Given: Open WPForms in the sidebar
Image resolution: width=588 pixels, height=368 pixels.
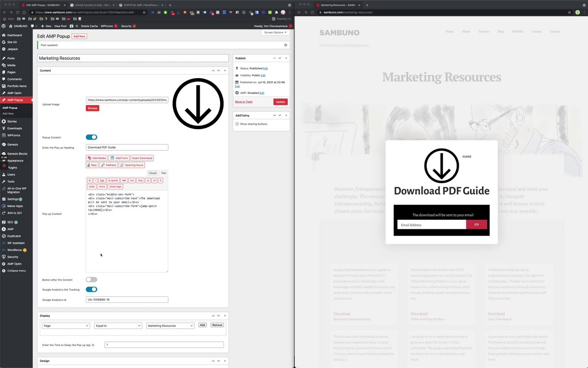Looking at the screenshot, I should pos(13,135).
